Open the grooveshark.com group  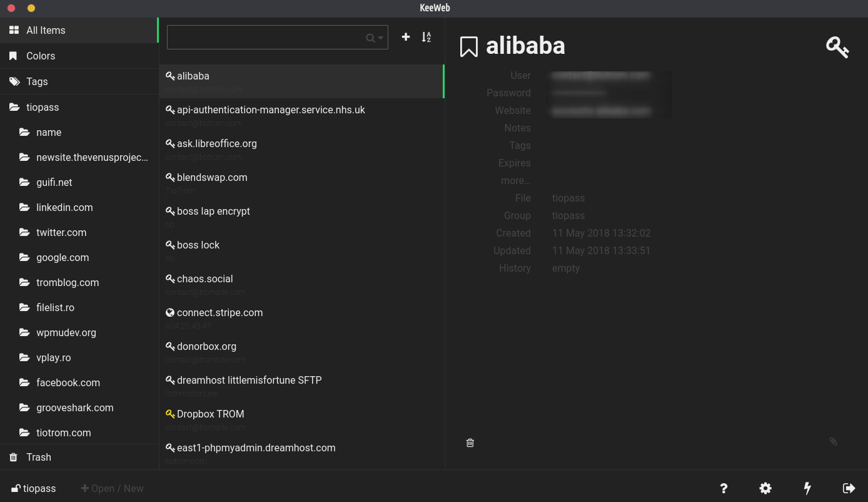coord(79,407)
